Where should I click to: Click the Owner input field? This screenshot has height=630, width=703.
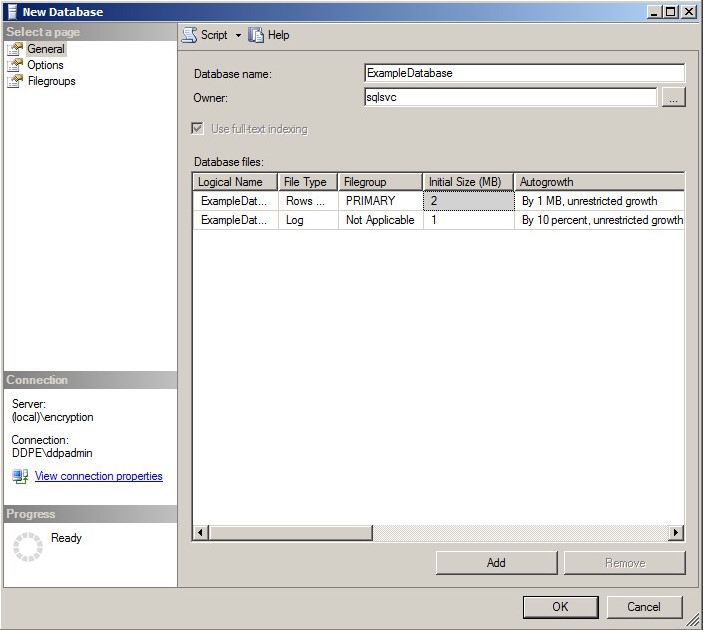(510, 97)
